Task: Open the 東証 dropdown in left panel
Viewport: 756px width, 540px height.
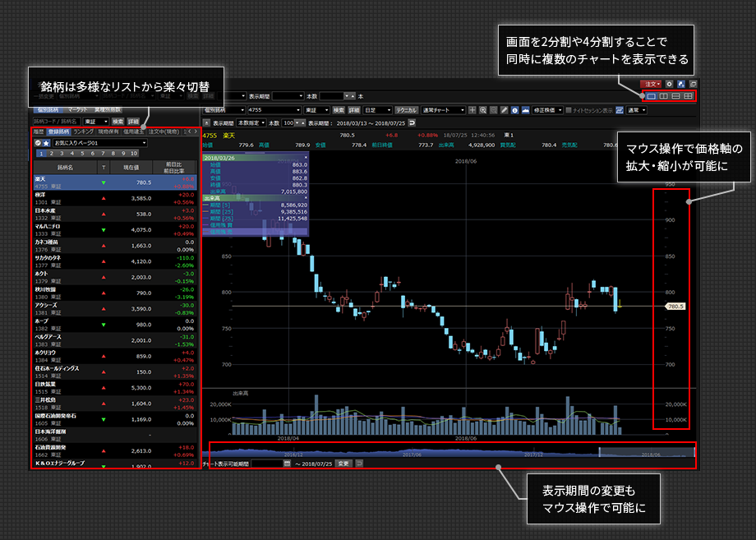Action: click(95, 122)
